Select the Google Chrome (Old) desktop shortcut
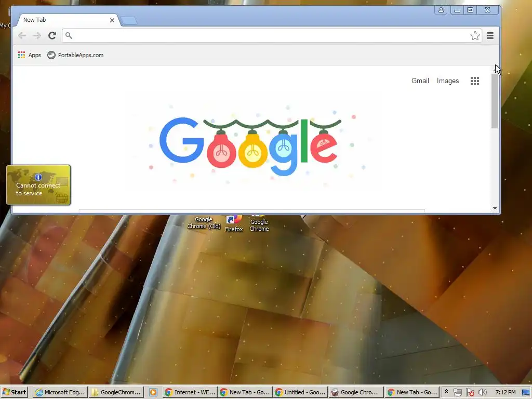532x399 pixels. click(204, 222)
